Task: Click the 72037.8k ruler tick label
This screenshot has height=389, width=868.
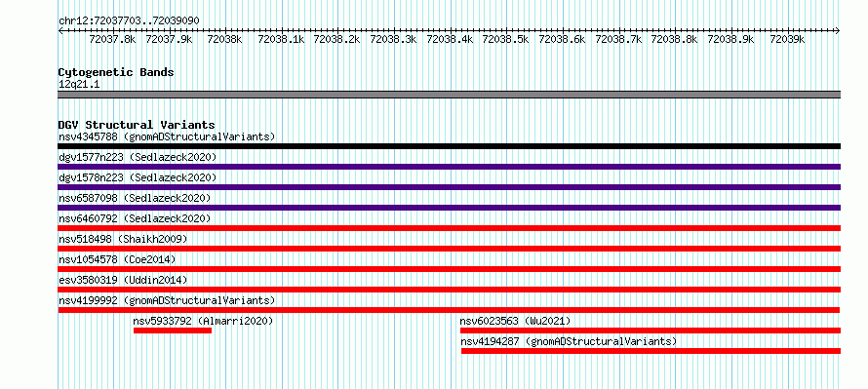Action: point(112,40)
